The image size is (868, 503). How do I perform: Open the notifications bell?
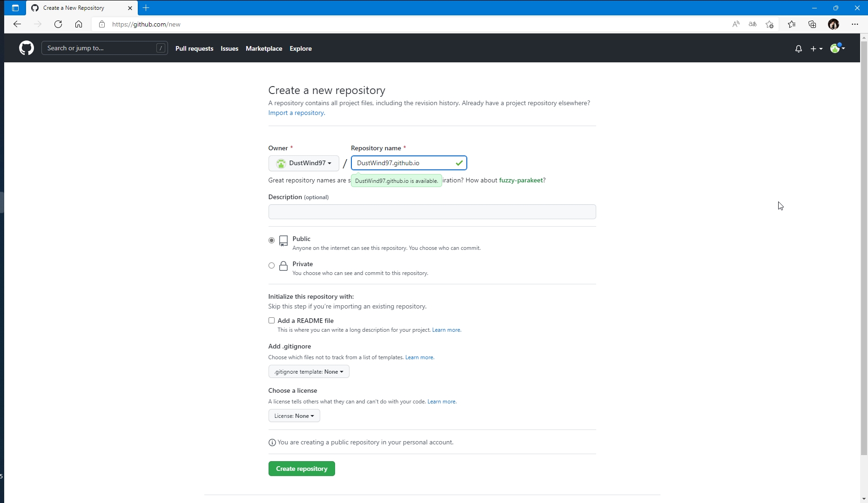pos(799,48)
